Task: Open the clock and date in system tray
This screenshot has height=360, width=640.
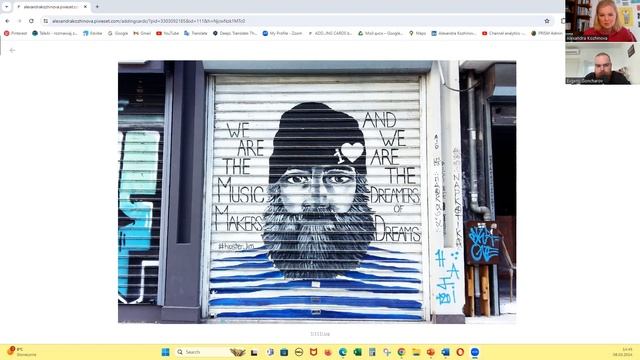Action: [x=622, y=352]
